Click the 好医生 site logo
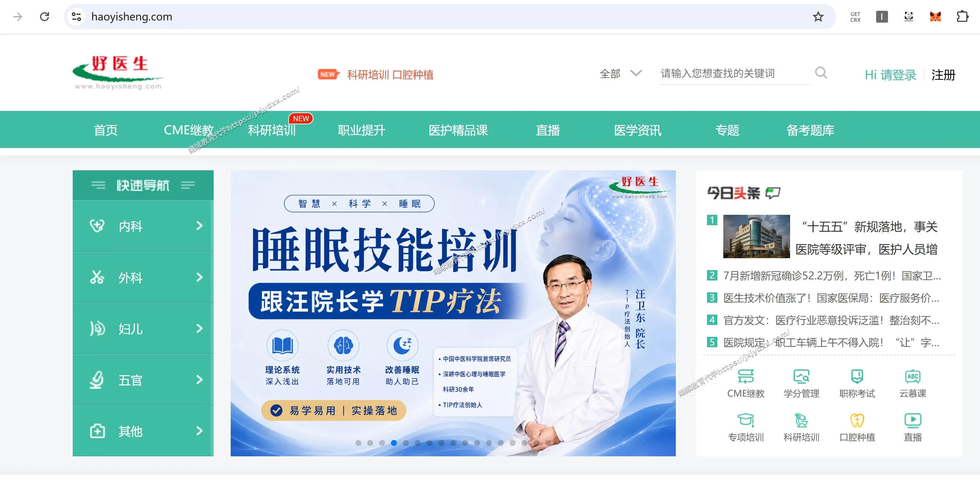980x486 pixels. pyautogui.click(x=118, y=73)
